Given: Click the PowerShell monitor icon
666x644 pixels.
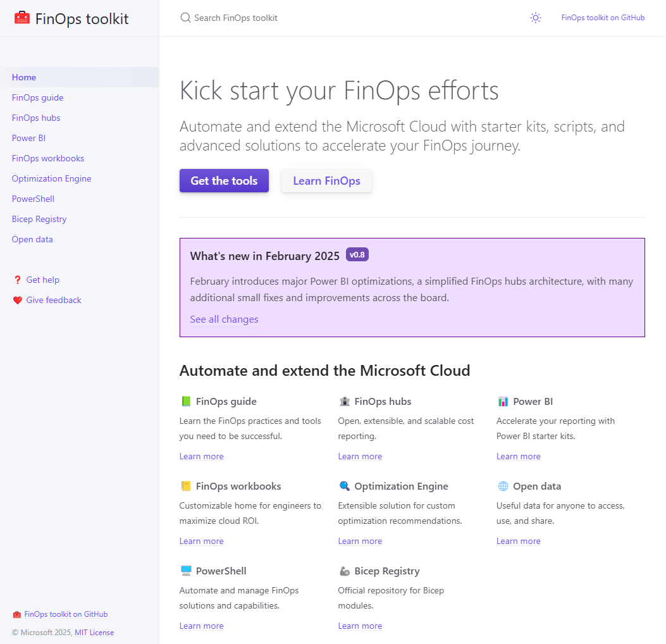Looking at the screenshot, I should (x=186, y=571).
